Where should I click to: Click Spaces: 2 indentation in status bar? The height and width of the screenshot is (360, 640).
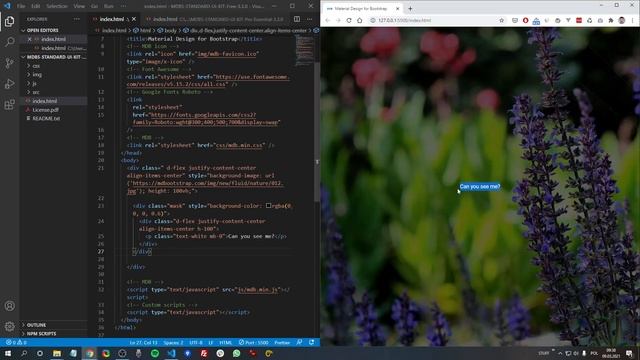(x=173, y=342)
